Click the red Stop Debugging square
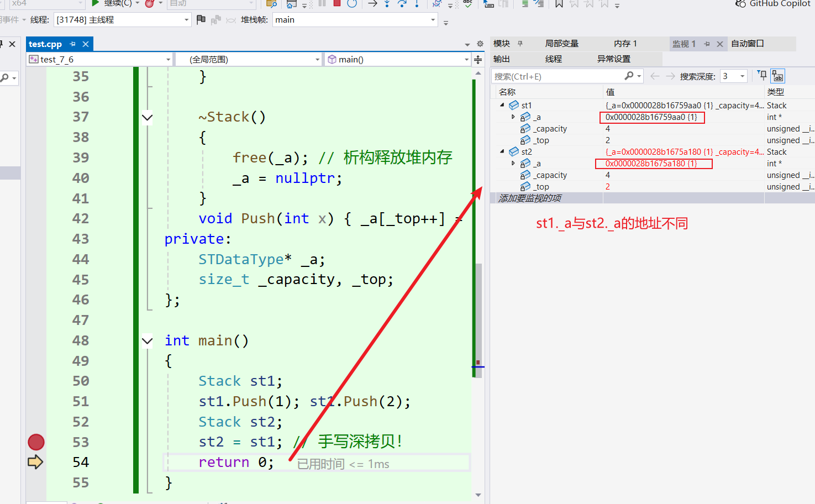Viewport: 815px width, 504px height. click(337, 3)
